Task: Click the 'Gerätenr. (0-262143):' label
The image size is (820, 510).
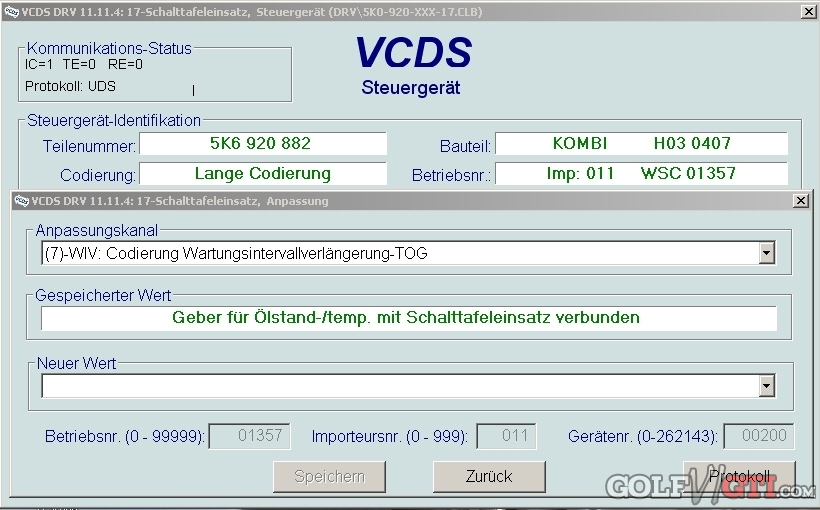Action: pos(643,436)
